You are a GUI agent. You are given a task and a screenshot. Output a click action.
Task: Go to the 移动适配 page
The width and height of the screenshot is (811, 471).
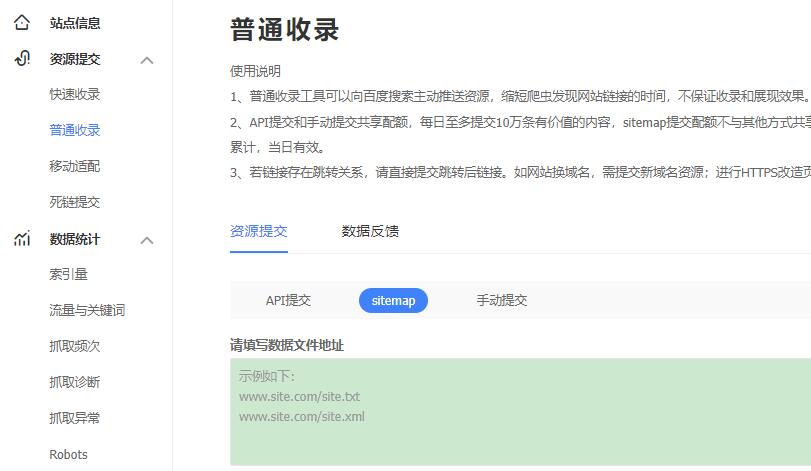click(75, 166)
